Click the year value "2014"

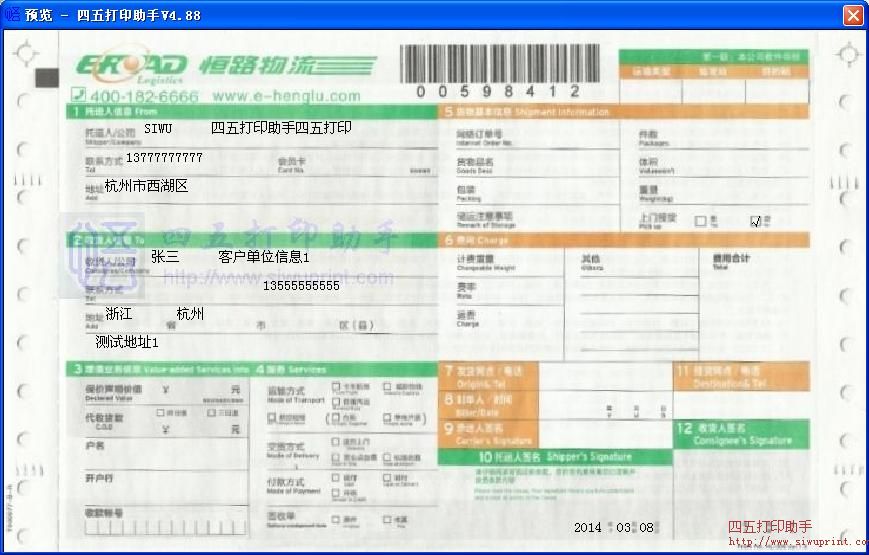click(x=587, y=528)
